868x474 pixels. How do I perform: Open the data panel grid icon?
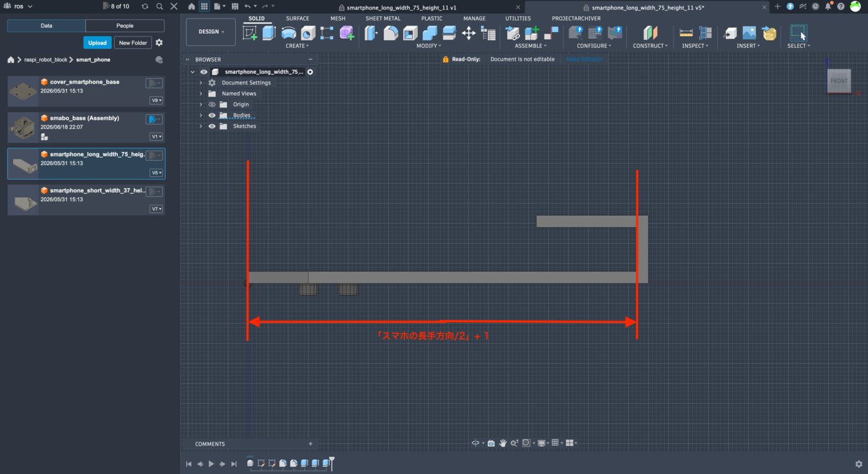203,6
